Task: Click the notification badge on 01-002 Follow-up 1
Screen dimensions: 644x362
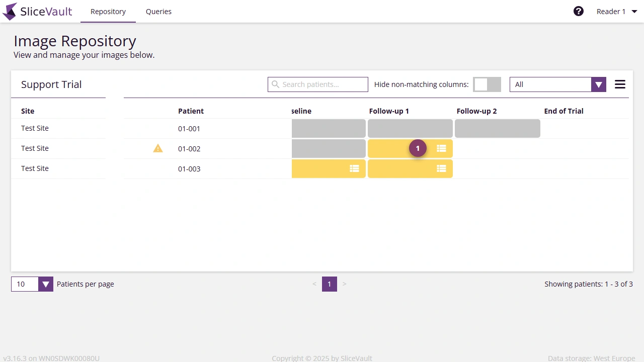Action: (417, 148)
